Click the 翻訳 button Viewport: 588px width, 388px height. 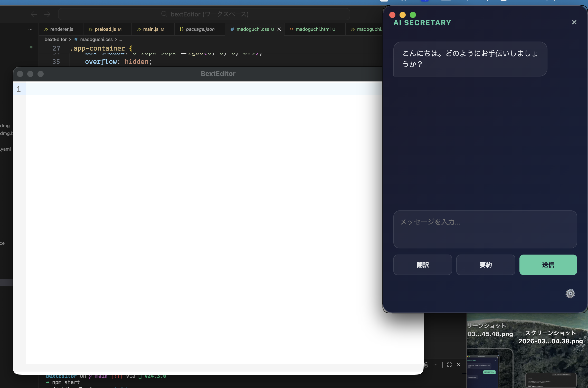coord(422,265)
